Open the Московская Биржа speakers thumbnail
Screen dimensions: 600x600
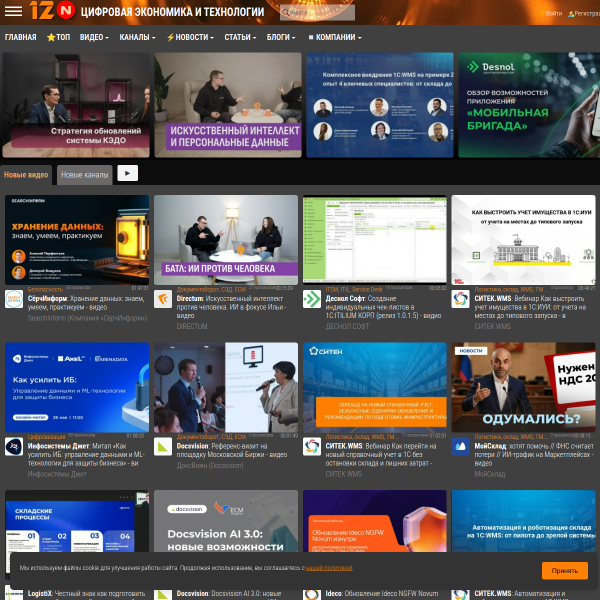pyautogui.click(x=226, y=387)
